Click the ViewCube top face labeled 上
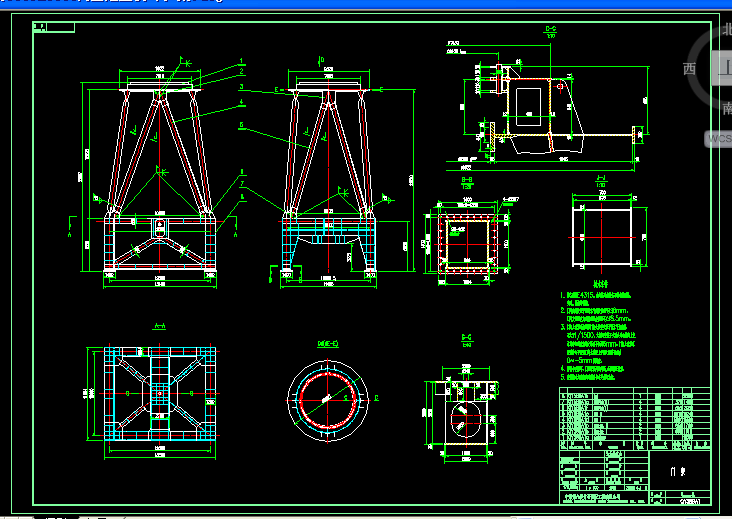 (723, 68)
